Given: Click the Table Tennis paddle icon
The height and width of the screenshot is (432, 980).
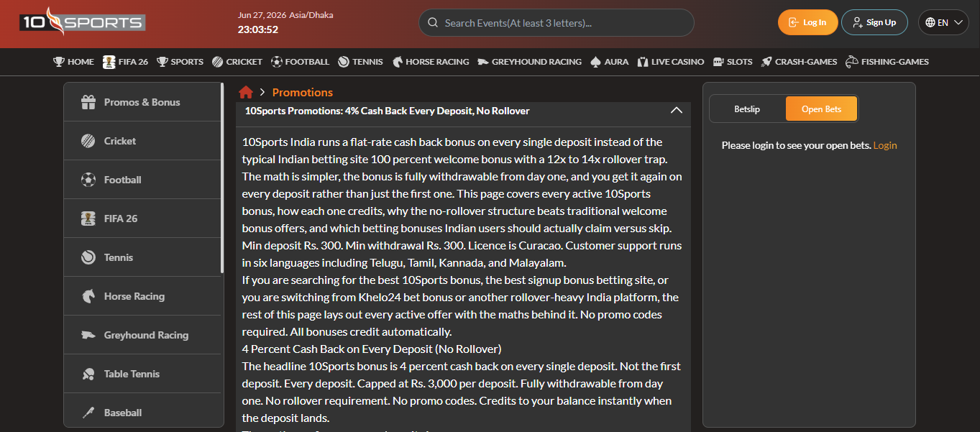Looking at the screenshot, I should click(x=88, y=374).
